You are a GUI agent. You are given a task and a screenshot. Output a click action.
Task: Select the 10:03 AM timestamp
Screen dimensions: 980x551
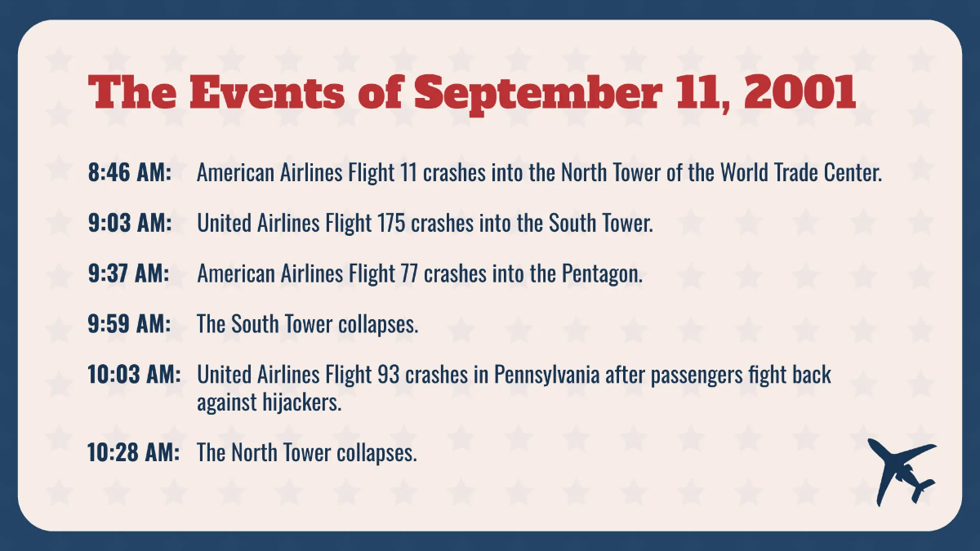[134, 375]
